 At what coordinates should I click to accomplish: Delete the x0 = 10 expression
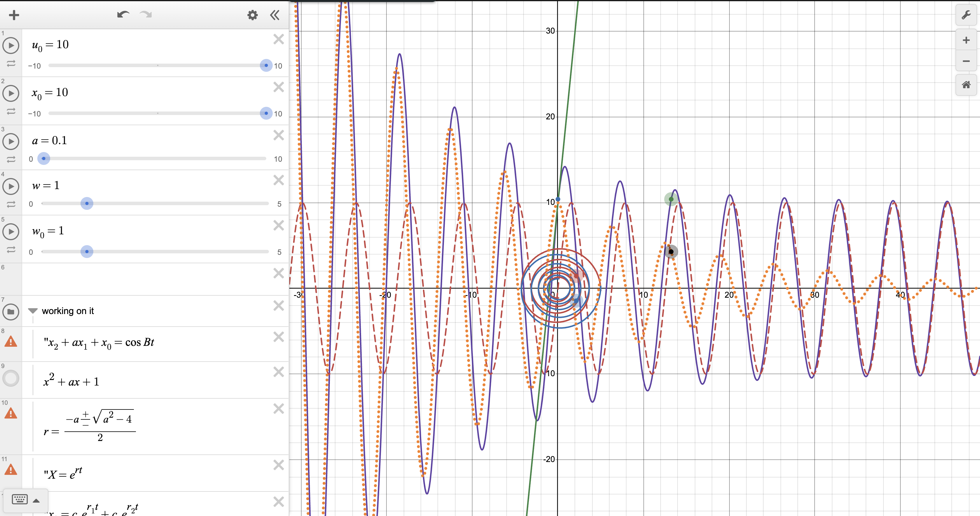279,87
